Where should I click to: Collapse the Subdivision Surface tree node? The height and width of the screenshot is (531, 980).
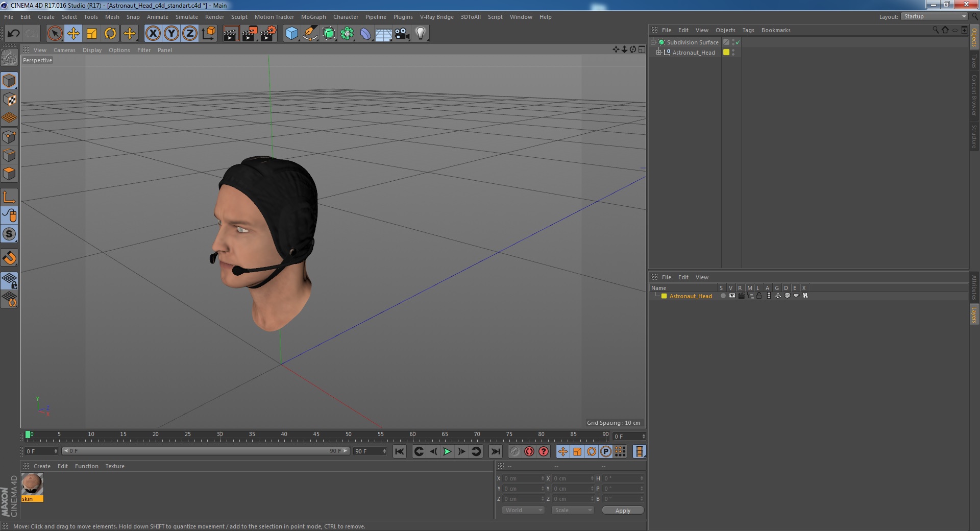click(x=653, y=42)
